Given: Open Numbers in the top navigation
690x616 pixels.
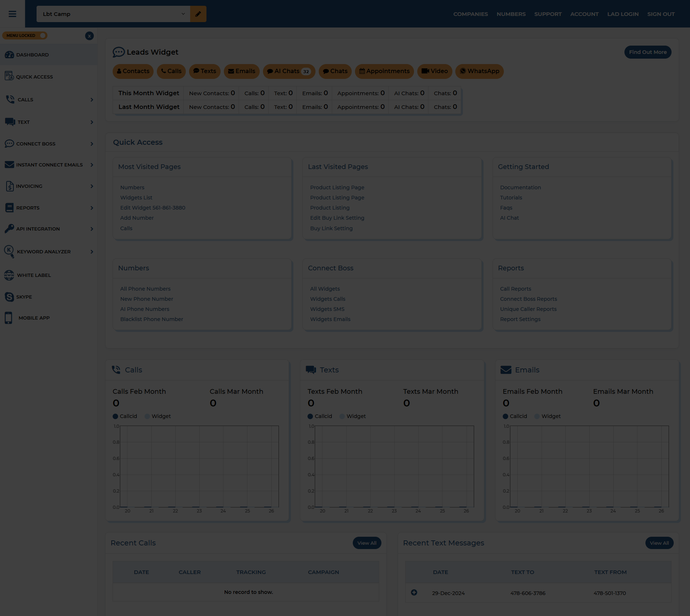Looking at the screenshot, I should click(511, 14).
